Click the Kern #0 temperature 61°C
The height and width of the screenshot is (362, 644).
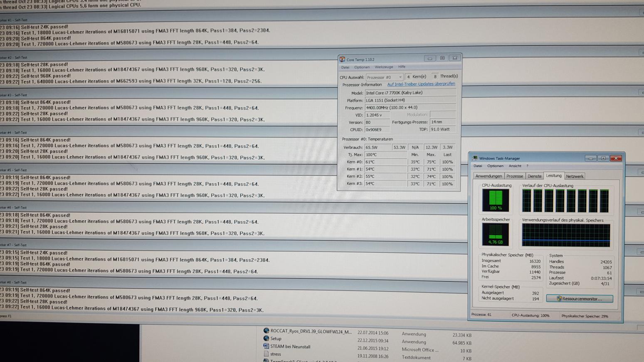[385, 162]
